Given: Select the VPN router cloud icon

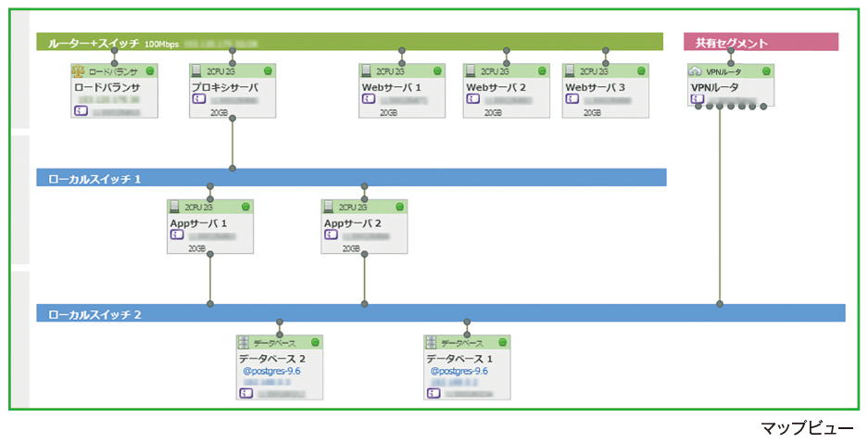Looking at the screenshot, I should coord(695,71).
